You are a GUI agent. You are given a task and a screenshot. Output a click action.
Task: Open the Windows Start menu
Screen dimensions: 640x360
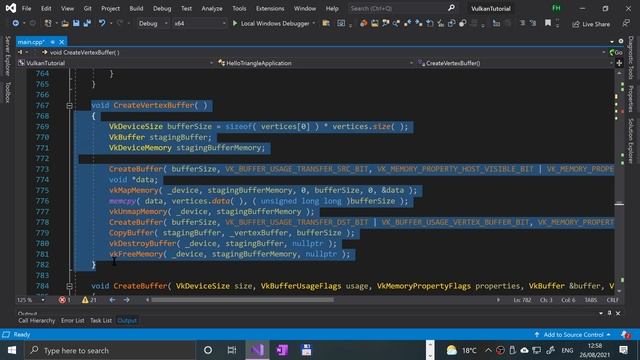[x=12, y=350]
